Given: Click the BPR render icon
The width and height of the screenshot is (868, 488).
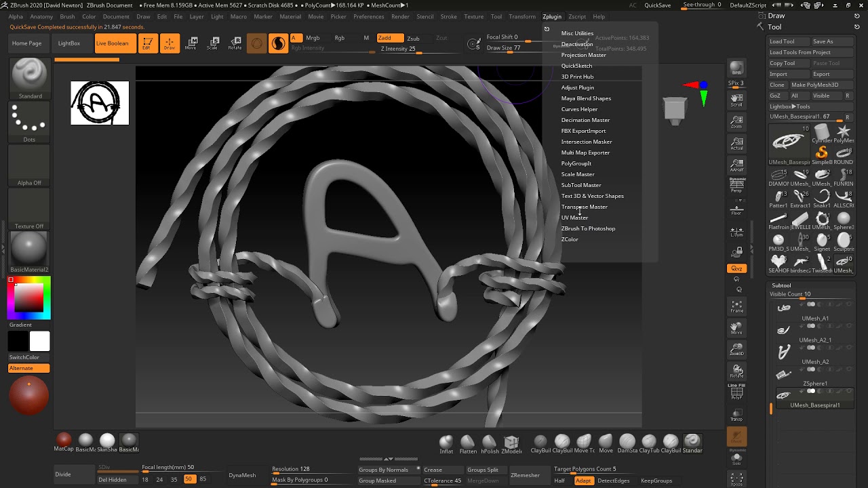Looking at the screenshot, I should (736, 69).
